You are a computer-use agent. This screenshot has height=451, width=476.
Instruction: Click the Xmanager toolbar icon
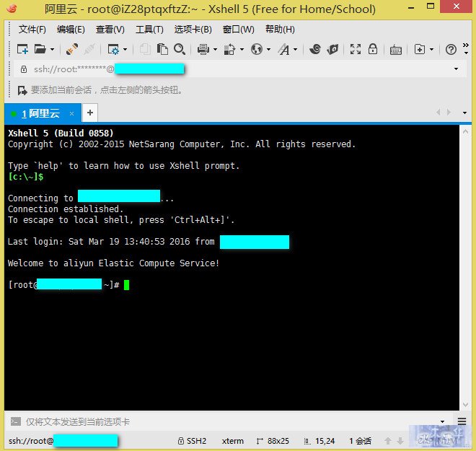point(333,49)
